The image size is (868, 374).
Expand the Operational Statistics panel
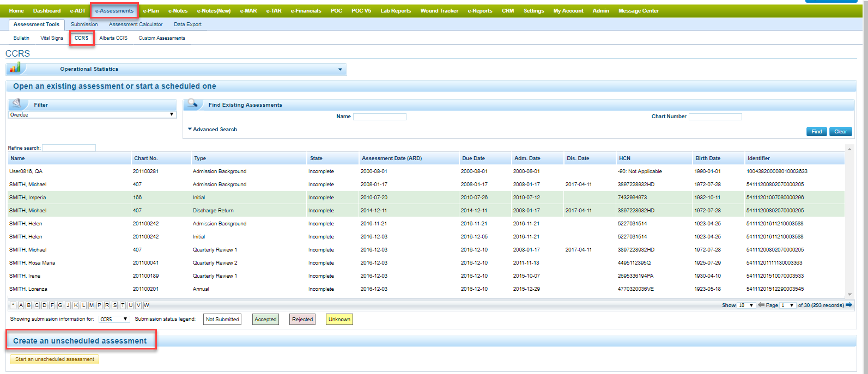tap(340, 69)
